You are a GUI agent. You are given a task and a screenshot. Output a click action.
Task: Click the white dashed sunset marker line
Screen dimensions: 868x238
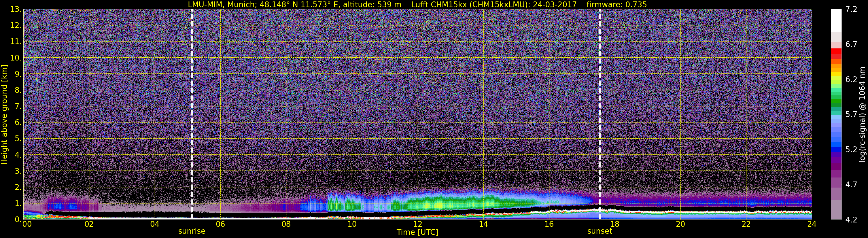600,114
